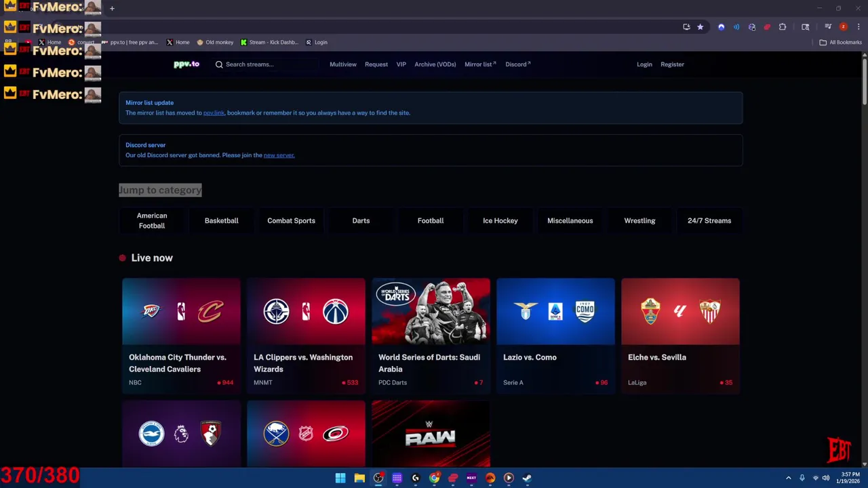Click the Chrome profile avatar icon
This screenshot has width=868, height=488.
(x=843, y=27)
